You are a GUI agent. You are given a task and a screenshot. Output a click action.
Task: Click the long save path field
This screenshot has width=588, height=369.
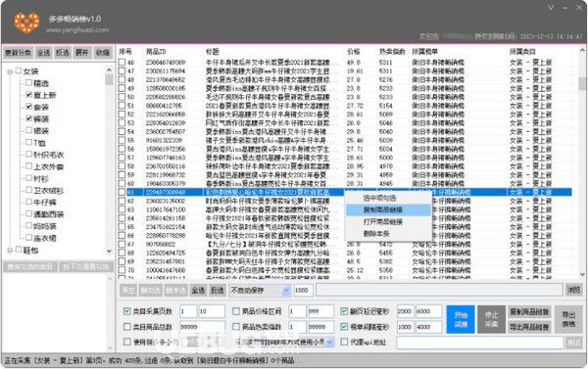(x=439, y=290)
